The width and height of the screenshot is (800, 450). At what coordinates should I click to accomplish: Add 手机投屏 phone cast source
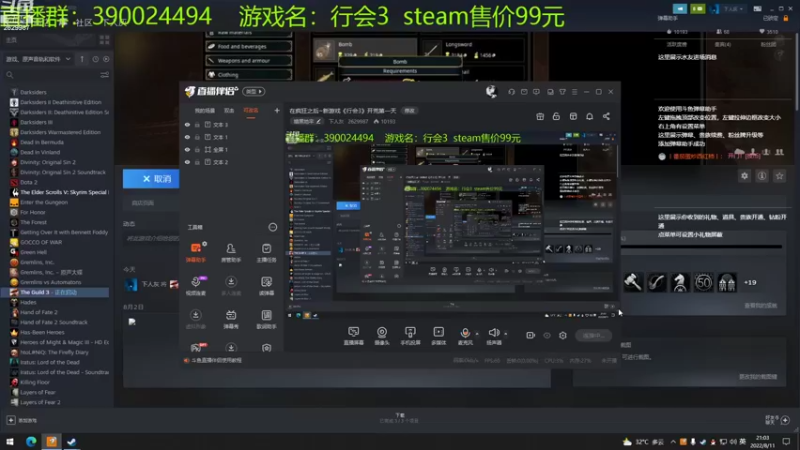(410, 336)
